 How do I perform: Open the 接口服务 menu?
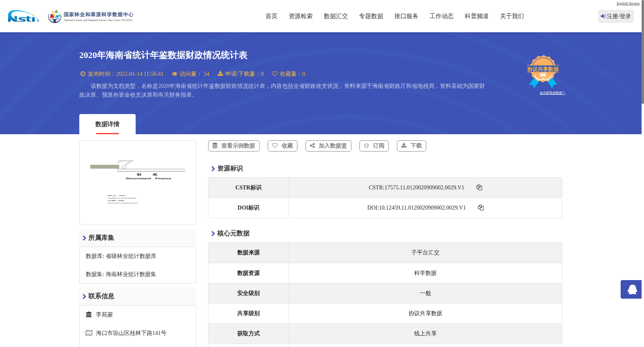pos(406,16)
